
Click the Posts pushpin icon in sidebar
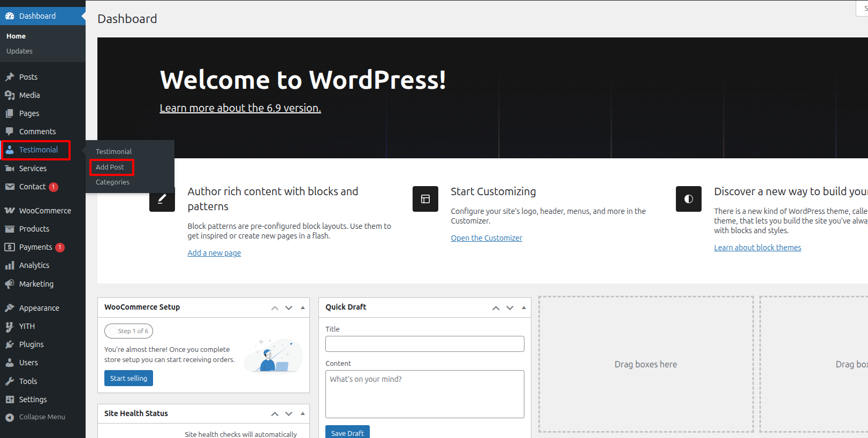tap(10, 77)
